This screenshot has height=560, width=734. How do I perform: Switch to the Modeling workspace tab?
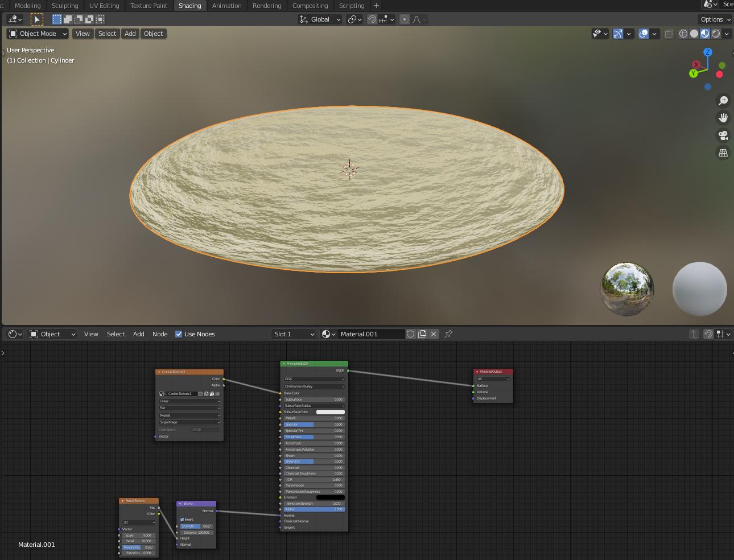(28, 6)
